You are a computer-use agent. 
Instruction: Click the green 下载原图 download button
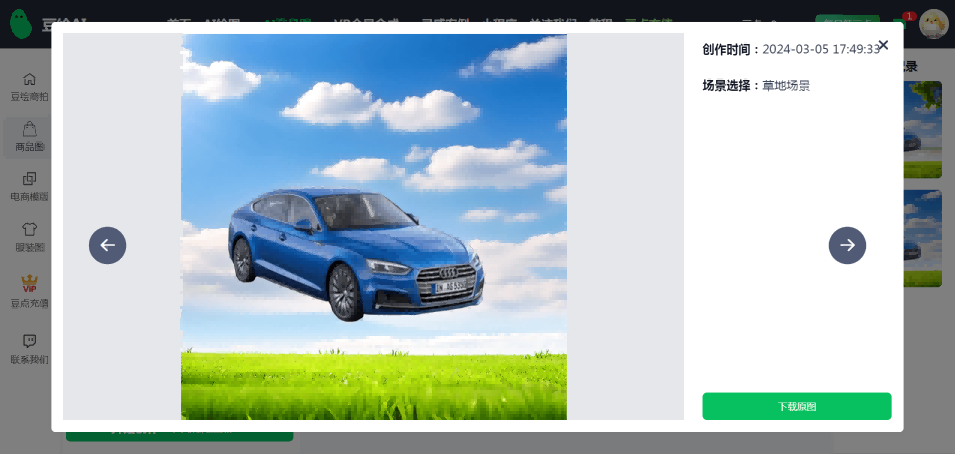click(x=796, y=406)
